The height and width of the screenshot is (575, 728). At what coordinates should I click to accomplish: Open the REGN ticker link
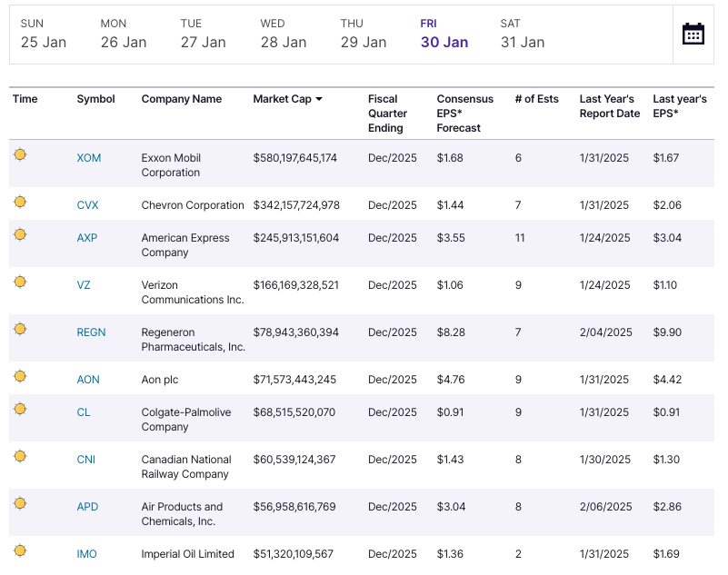[91, 332]
